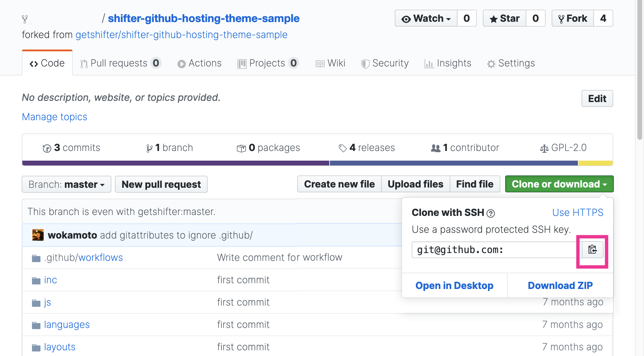
Task: Open the watcher count of 0
Action: 467,18
